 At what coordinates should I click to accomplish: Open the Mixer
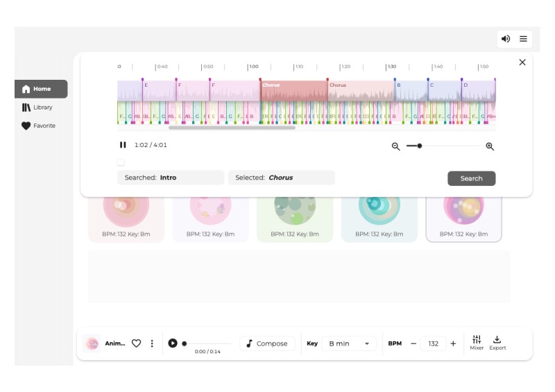pos(477,343)
